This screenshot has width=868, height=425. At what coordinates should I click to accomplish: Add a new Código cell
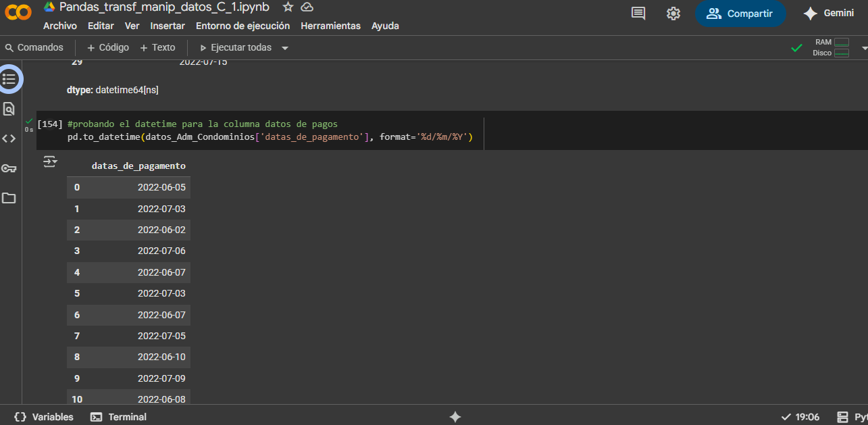pyautogui.click(x=108, y=47)
